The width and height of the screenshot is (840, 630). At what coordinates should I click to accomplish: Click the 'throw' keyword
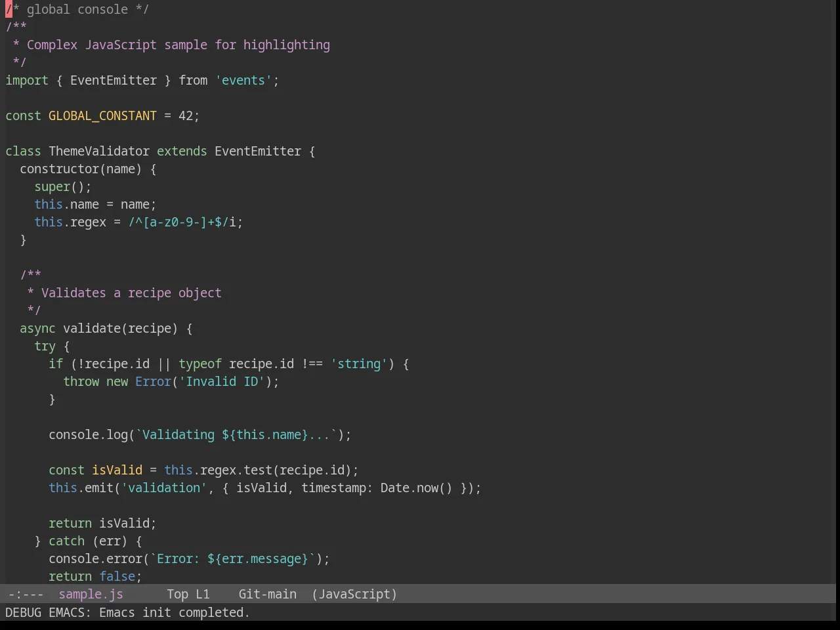81,381
